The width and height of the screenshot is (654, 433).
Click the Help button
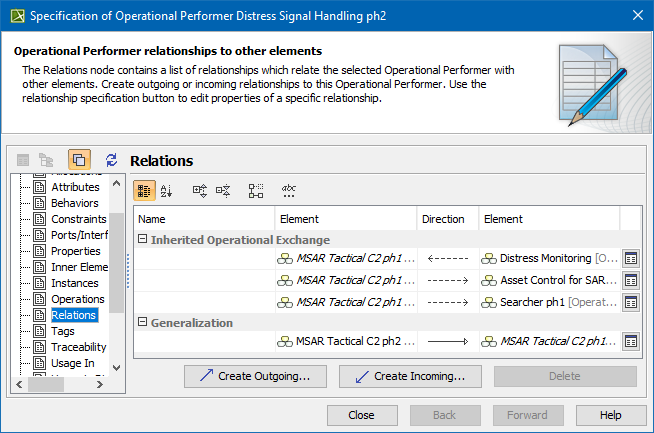tap(610, 415)
